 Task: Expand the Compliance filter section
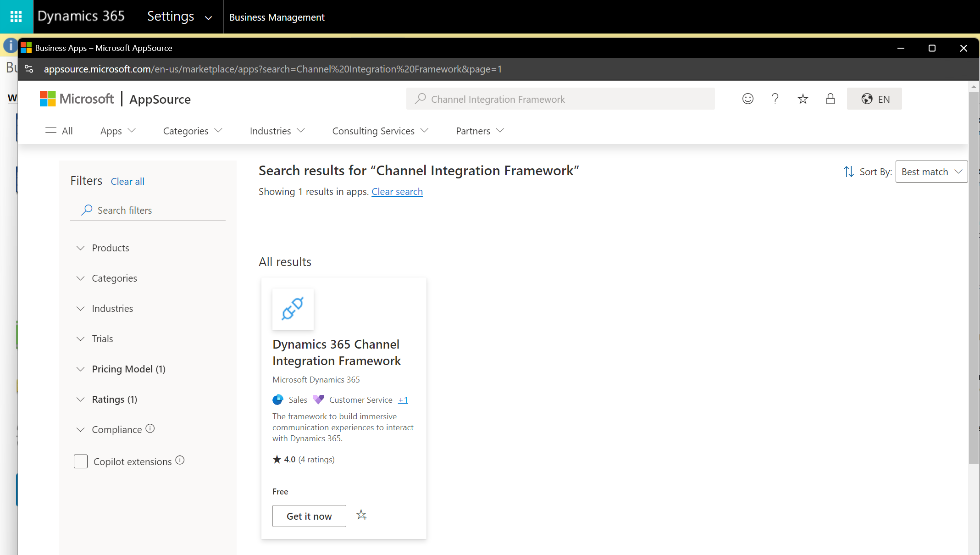109,429
